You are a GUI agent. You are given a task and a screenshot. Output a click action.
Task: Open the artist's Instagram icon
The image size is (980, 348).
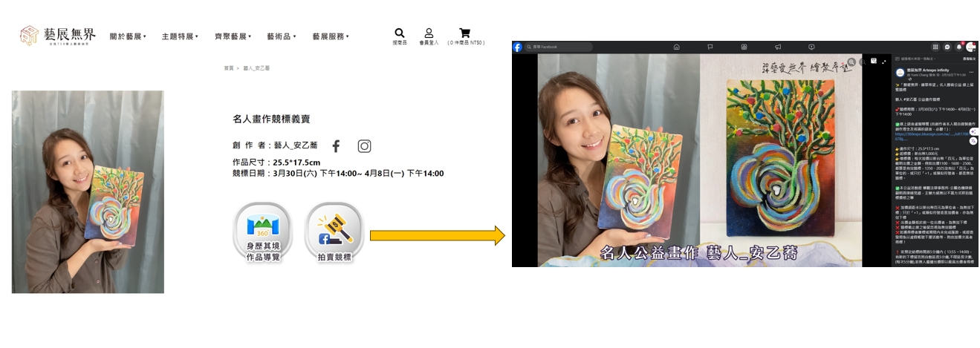364,146
